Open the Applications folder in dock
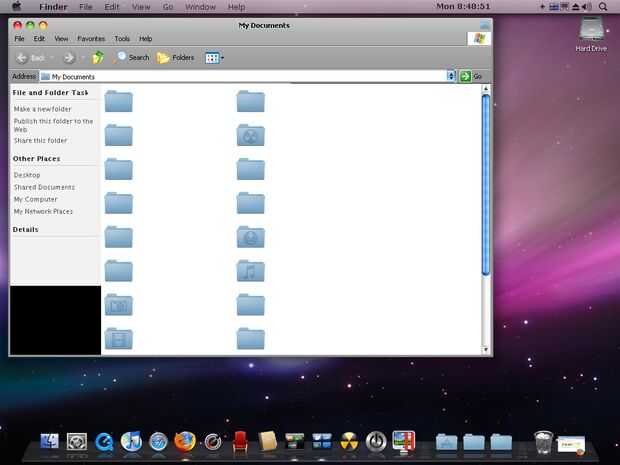This screenshot has width=620, height=465. [x=446, y=442]
